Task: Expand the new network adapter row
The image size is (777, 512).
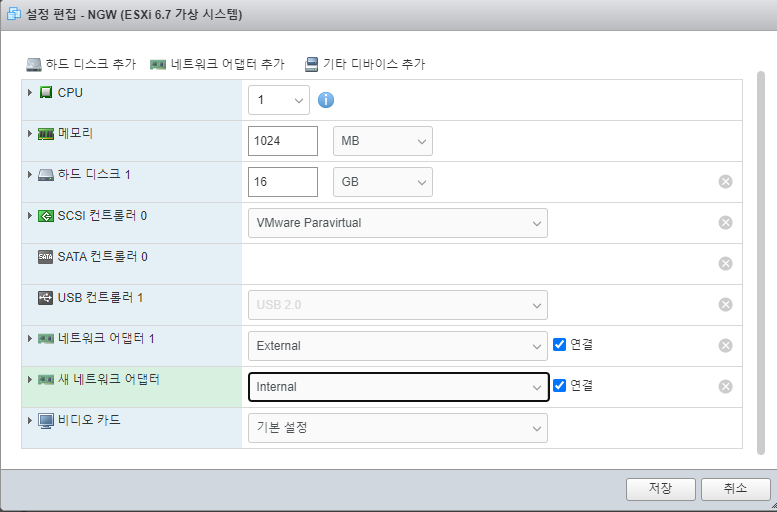Action: pos(30,380)
